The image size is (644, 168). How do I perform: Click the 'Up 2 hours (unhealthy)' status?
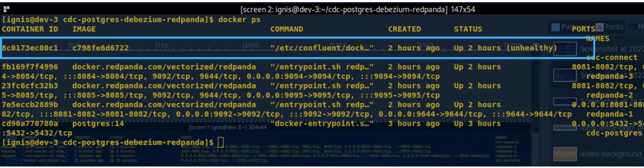pyautogui.click(x=506, y=48)
